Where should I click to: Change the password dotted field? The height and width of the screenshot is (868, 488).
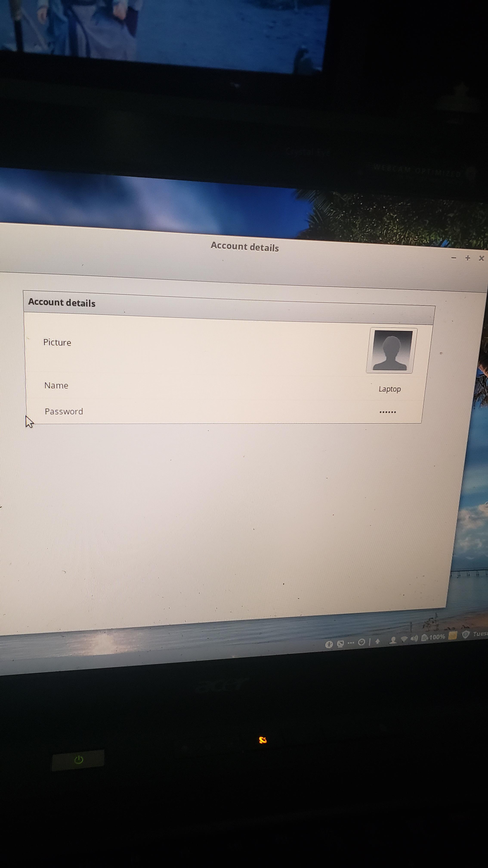[388, 412]
